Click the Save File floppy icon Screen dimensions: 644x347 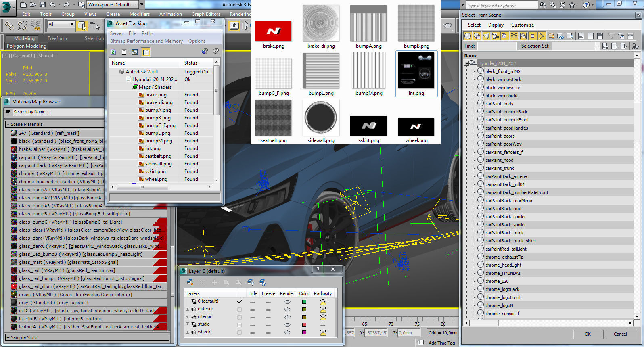pos(43,5)
